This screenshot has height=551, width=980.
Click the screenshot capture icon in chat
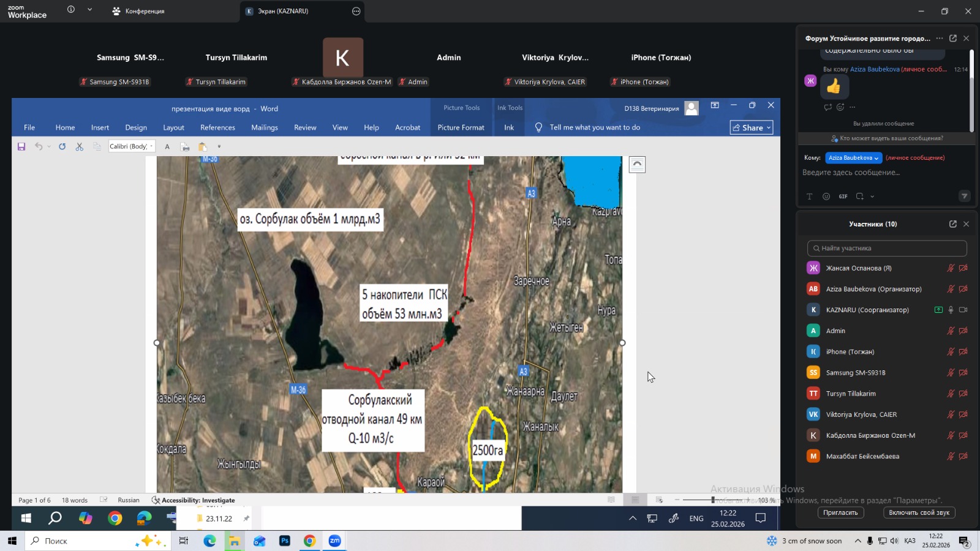click(860, 197)
